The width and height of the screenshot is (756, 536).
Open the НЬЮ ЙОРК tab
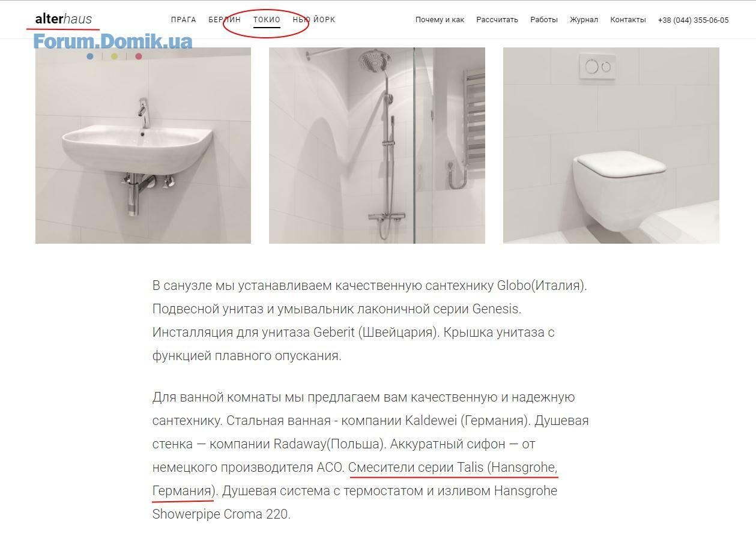tap(314, 20)
